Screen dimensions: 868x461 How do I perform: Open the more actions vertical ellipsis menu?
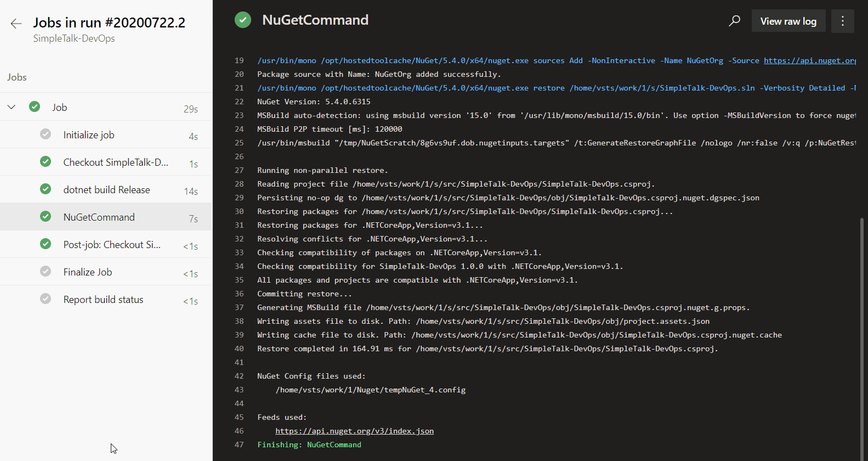pos(843,21)
